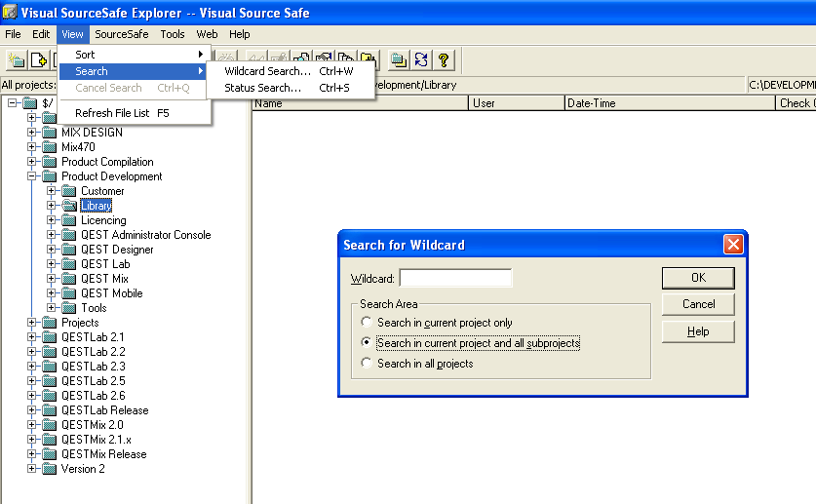Click the yellow question mark Help icon
Viewport: 816px width, 504px height.
coord(444,60)
